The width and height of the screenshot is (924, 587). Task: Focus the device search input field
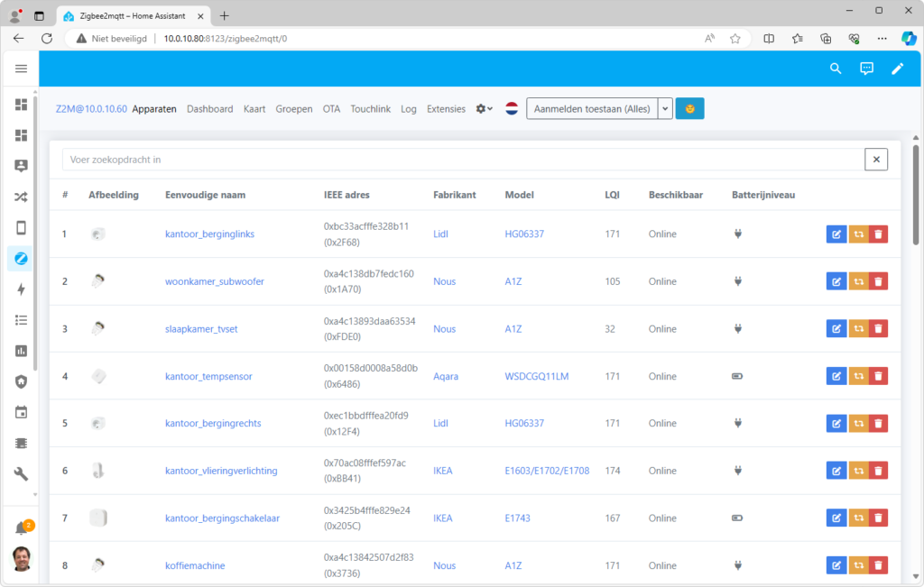462,160
